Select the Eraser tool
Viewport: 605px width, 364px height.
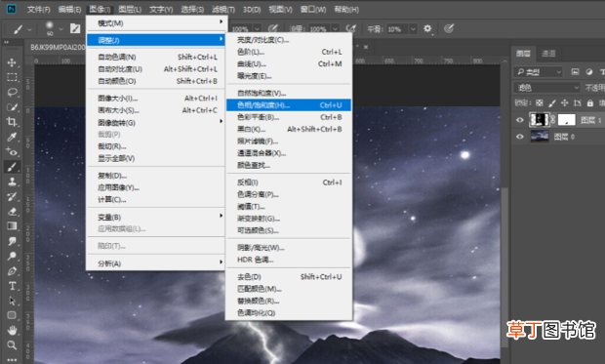click(12, 211)
